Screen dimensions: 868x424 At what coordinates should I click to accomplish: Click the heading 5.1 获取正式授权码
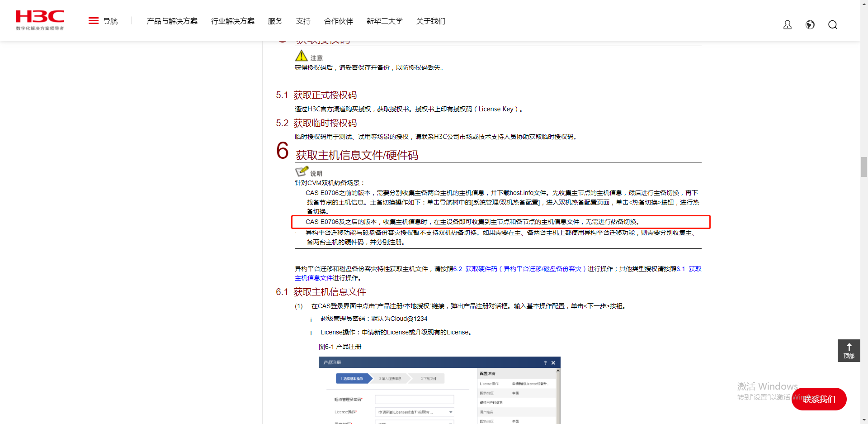(x=316, y=95)
